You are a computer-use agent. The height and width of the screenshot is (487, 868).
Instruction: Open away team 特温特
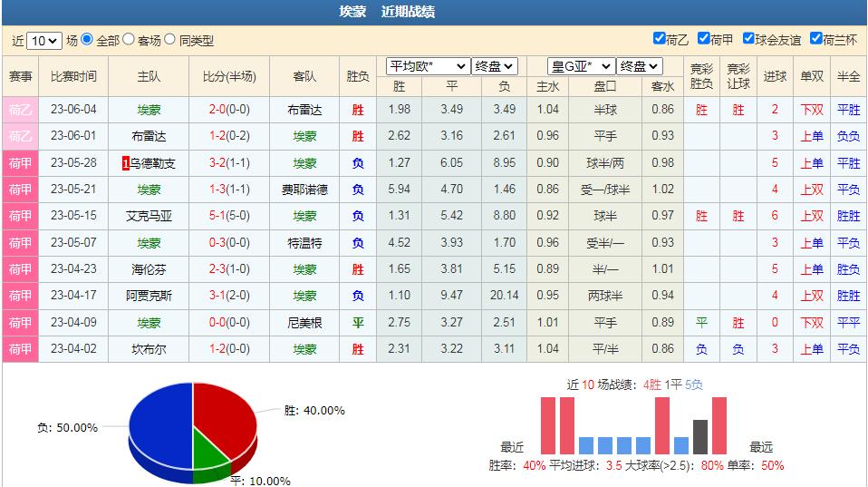tap(304, 243)
